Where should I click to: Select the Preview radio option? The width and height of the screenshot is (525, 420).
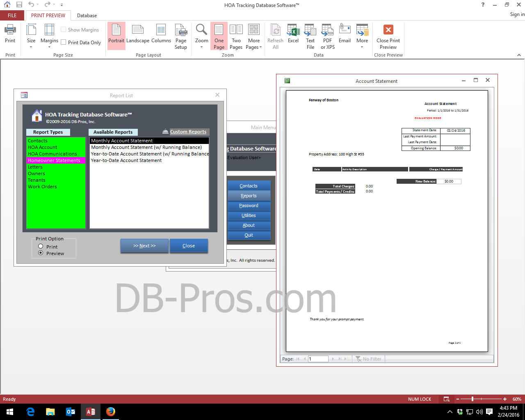pos(41,253)
